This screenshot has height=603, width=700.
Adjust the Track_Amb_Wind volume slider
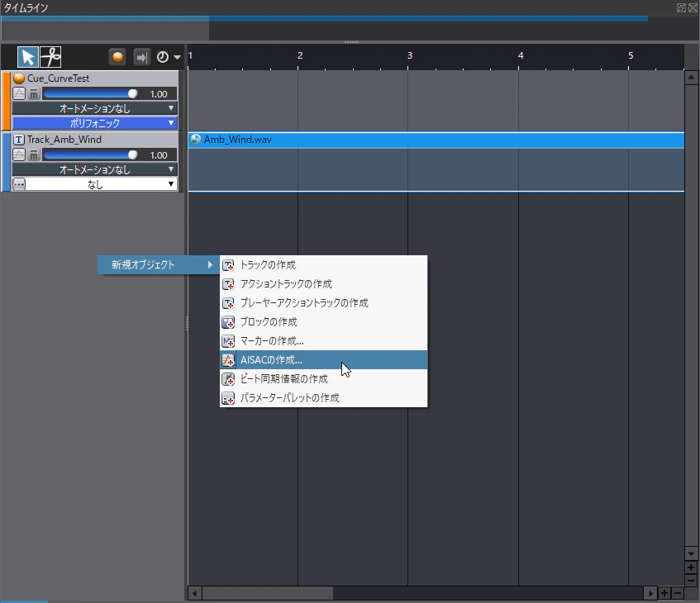click(91, 154)
